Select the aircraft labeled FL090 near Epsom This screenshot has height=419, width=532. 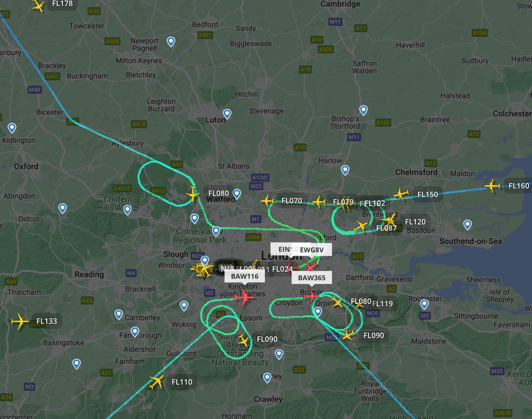click(x=243, y=341)
